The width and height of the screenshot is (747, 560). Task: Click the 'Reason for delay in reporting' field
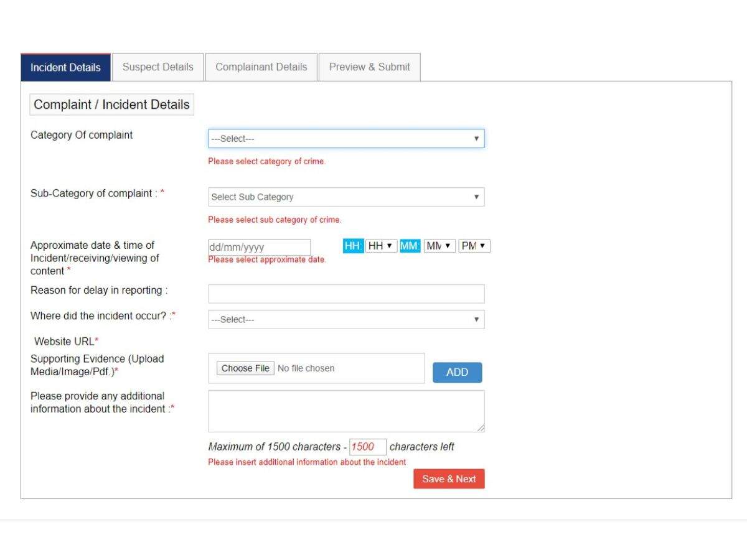click(x=345, y=292)
